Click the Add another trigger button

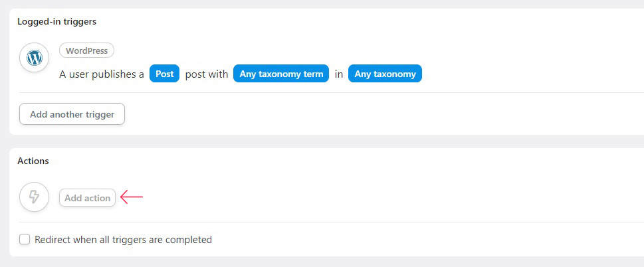[x=72, y=114]
